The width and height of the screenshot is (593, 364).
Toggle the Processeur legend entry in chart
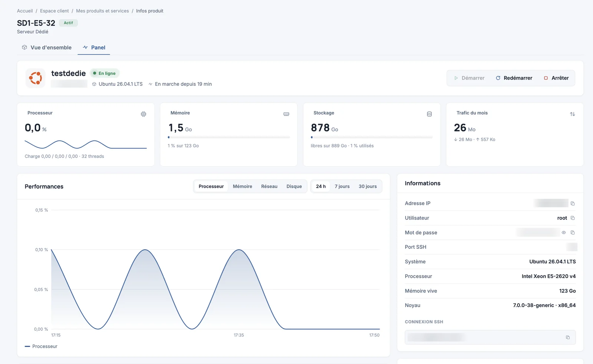click(x=41, y=346)
